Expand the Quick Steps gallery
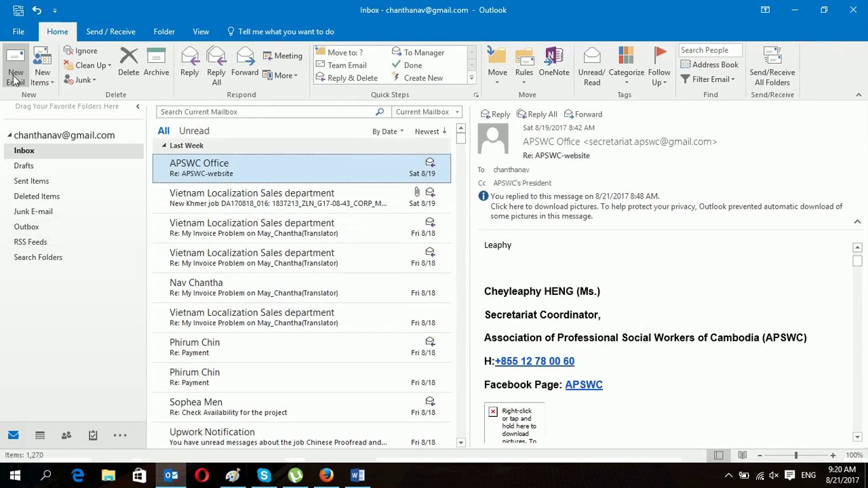 (471, 78)
